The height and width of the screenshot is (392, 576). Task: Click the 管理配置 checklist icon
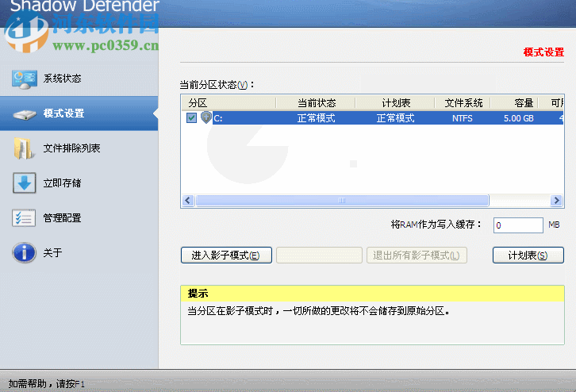point(24,218)
